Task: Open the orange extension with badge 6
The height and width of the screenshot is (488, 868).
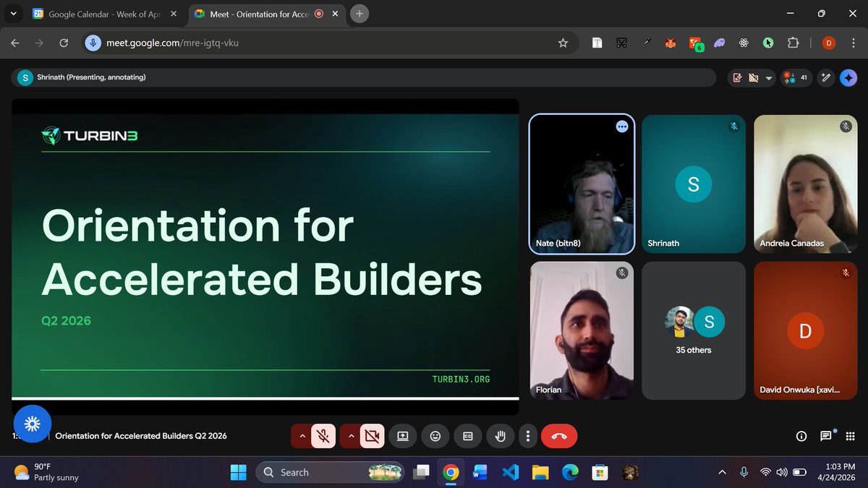Action: [695, 44]
